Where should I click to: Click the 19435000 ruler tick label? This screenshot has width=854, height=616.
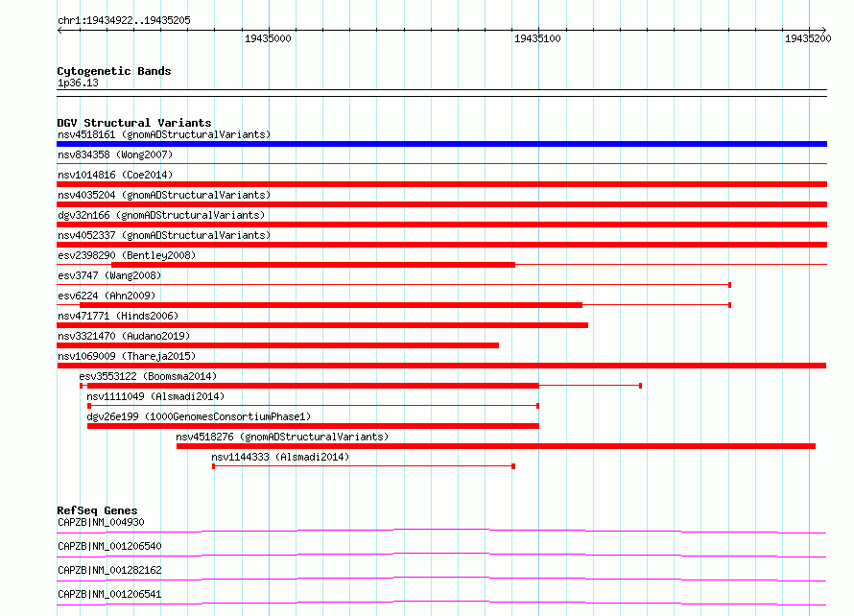pyautogui.click(x=268, y=38)
